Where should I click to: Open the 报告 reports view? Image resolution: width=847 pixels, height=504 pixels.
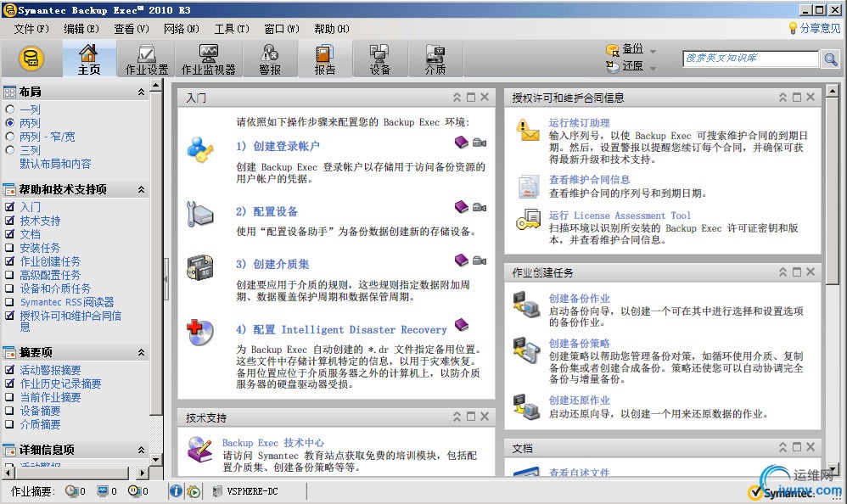325,59
